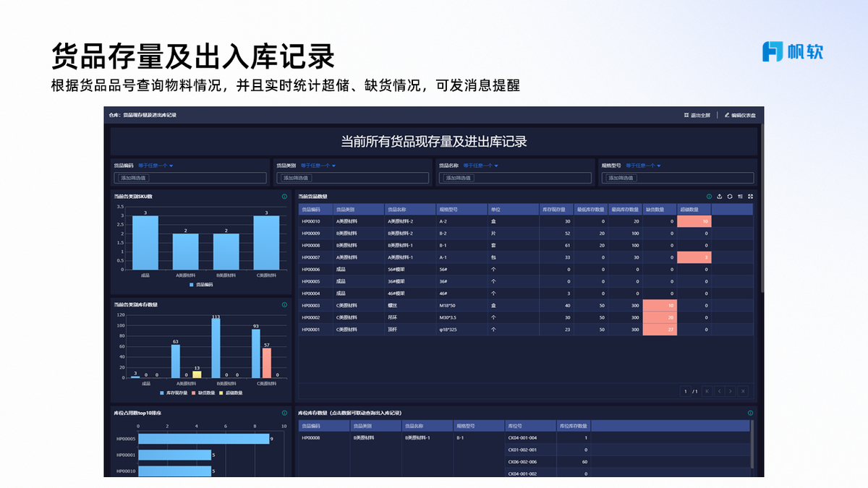
Task: Open the 货品编码 filter condition dropdown
Action: click(156, 166)
